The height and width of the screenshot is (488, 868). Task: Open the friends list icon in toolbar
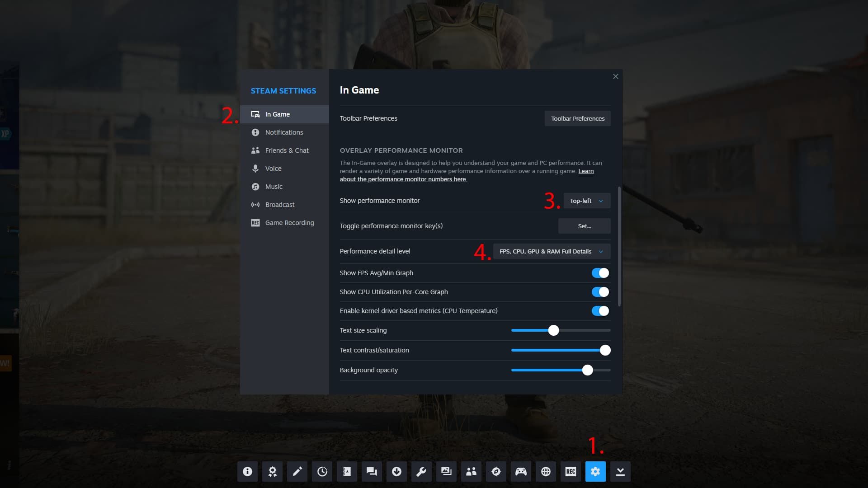click(x=471, y=471)
